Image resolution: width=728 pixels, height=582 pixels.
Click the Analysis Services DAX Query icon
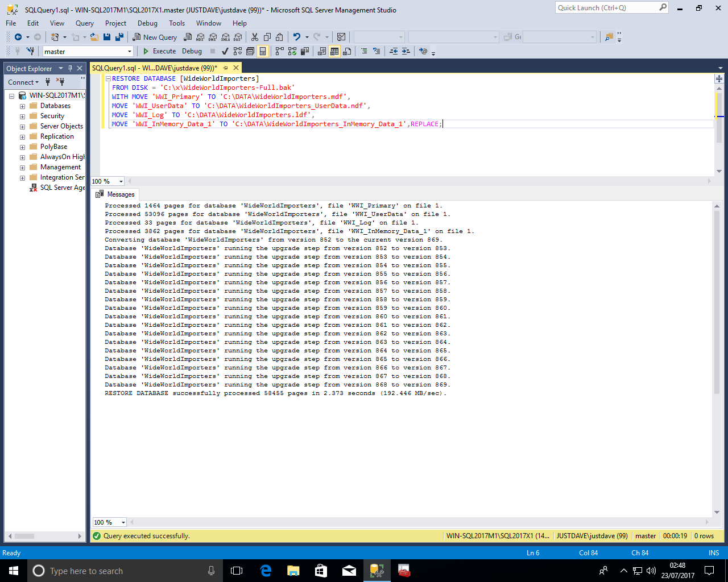(x=238, y=38)
